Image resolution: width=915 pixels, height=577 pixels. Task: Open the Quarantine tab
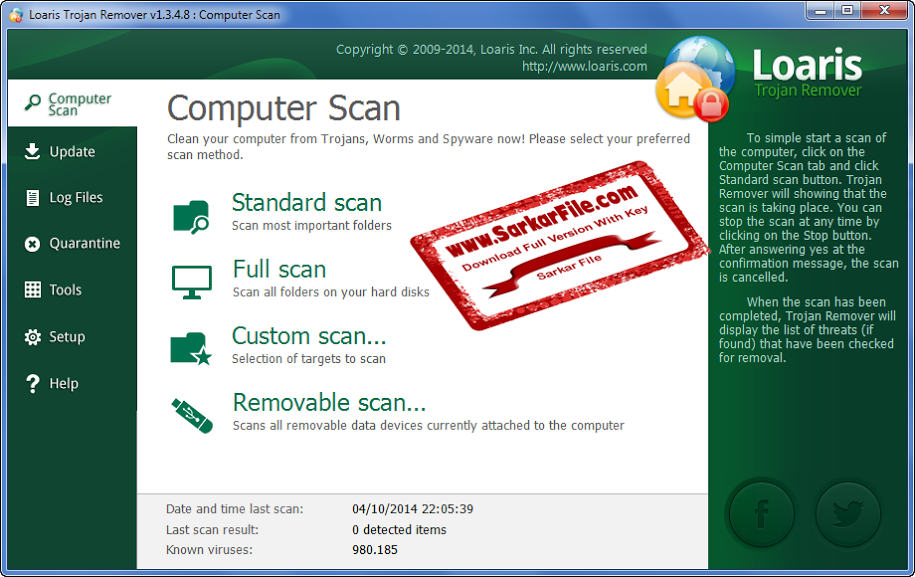72,244
